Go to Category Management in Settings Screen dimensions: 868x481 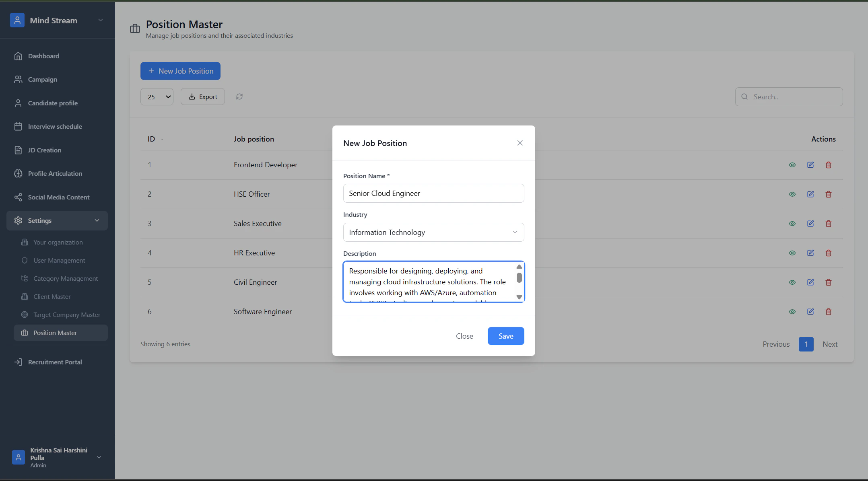(x=65, y=279)
